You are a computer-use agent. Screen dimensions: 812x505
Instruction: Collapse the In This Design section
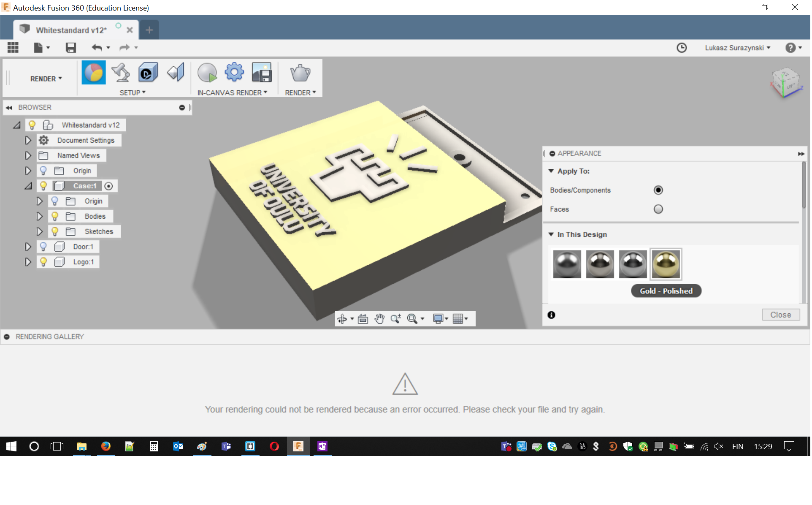(551, 235)
